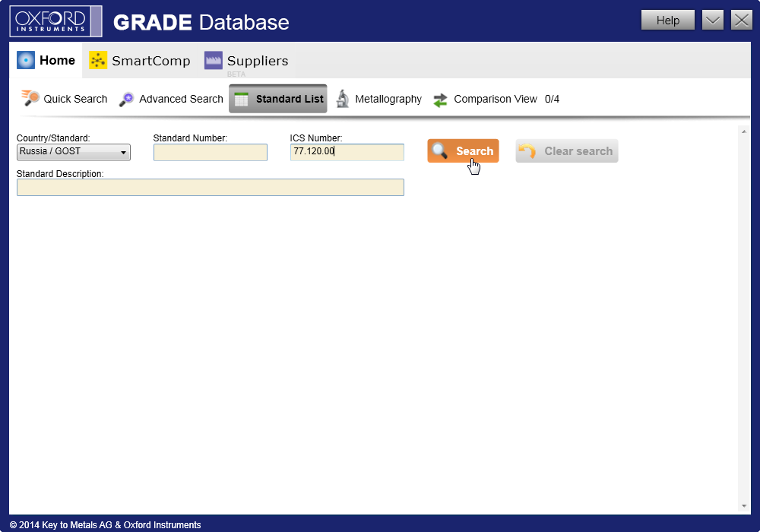Click the orange Search button
This screenshot has height=532, width=760.
(x=463, y=150)
